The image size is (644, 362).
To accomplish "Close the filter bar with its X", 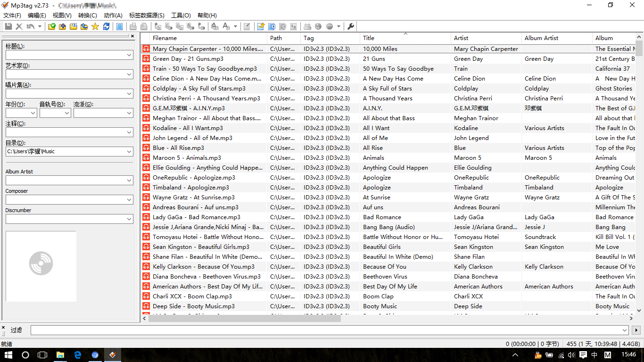I will tap(3, 327).
